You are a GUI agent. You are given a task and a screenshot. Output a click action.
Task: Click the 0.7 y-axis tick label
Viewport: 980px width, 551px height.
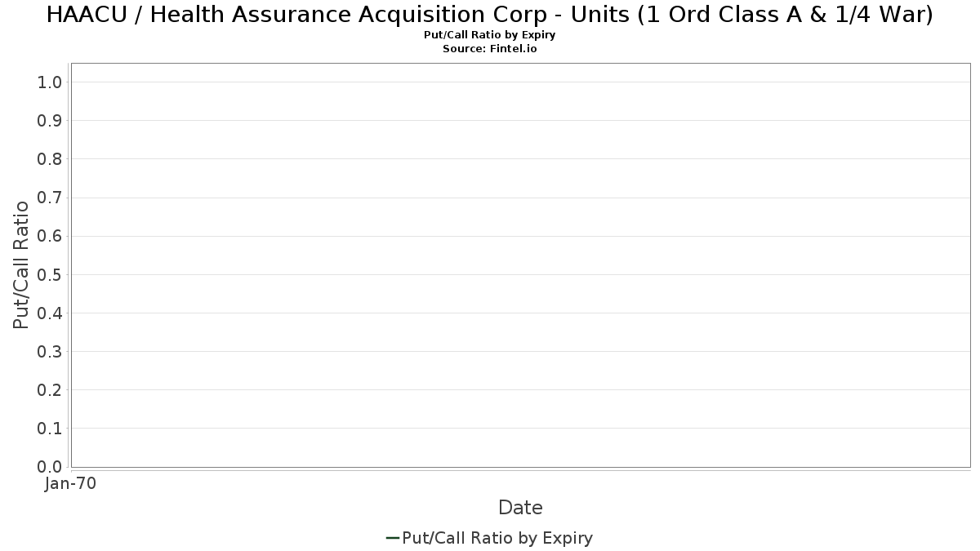pos(50,198)
